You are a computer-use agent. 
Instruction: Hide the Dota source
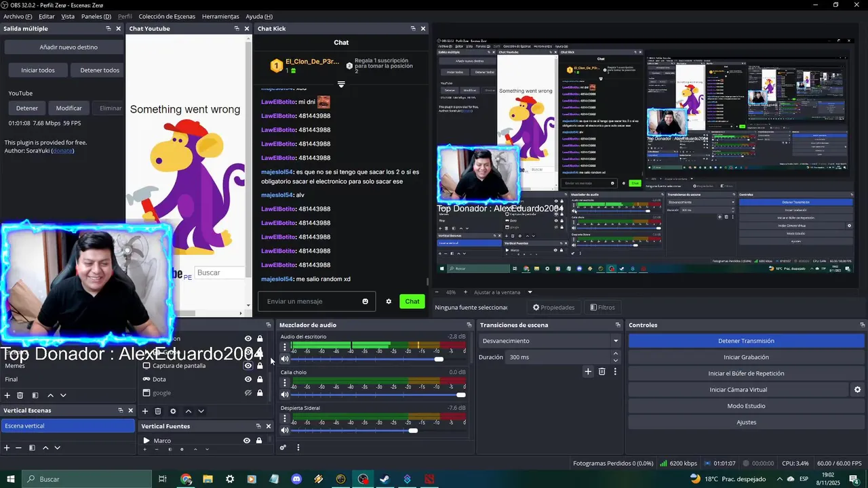click(x=248, y=380)
